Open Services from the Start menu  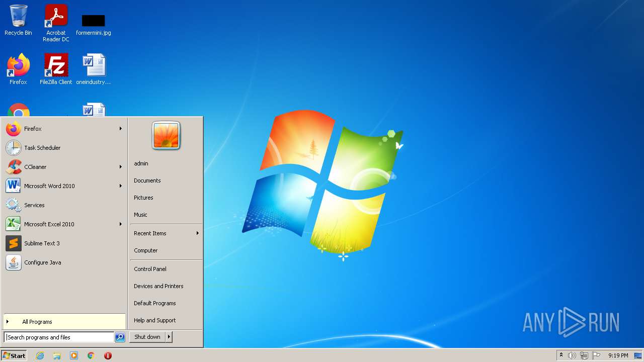pyautogui.click(x=64, y=205)
